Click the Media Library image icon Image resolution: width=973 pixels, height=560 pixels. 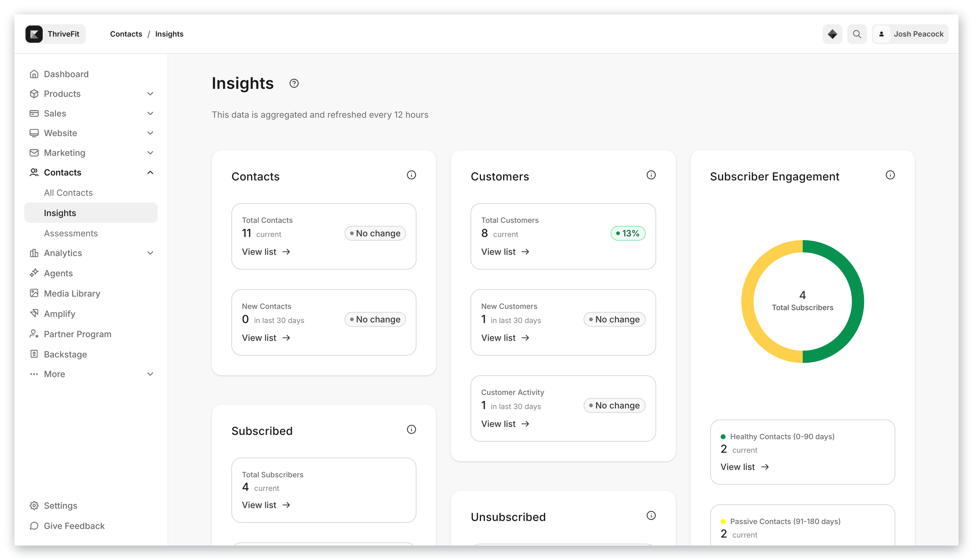[x=34, y=293]
